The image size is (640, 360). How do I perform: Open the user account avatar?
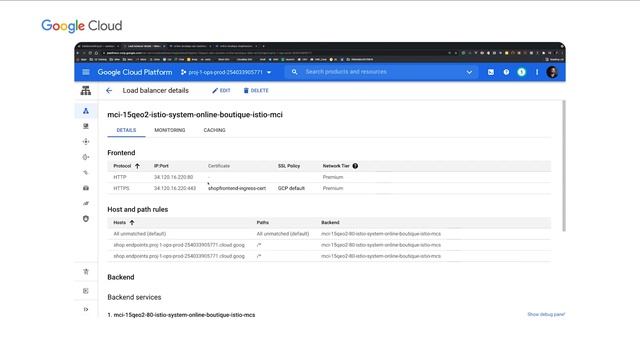tap(552, 72)
